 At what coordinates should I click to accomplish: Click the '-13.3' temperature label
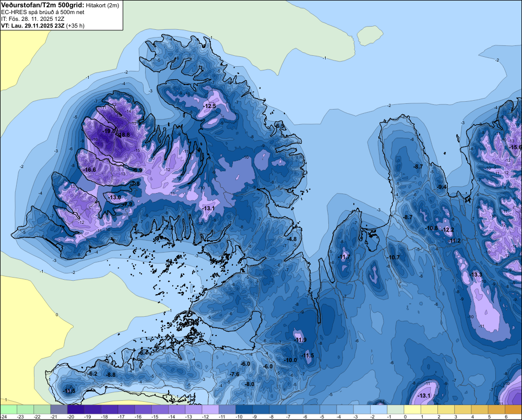coord(476,274)
